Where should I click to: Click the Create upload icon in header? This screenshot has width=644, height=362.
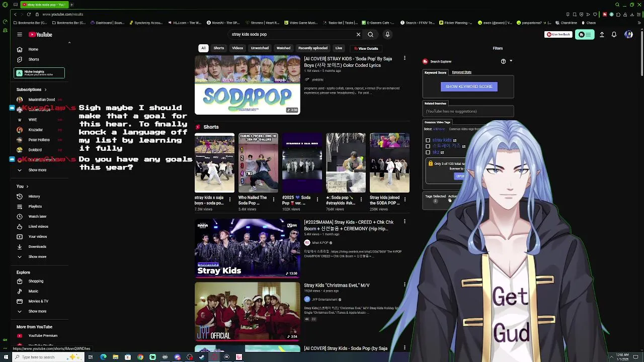602,35
